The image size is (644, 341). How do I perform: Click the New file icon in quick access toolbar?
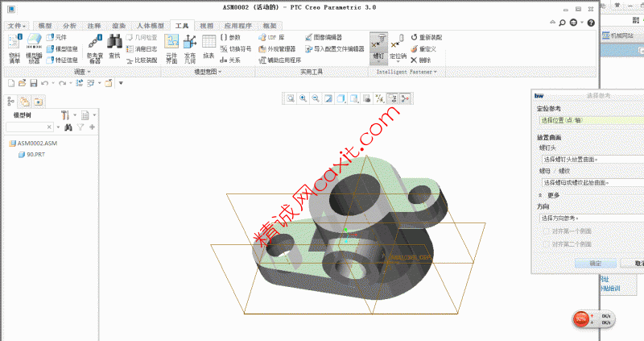coord(11,83)
